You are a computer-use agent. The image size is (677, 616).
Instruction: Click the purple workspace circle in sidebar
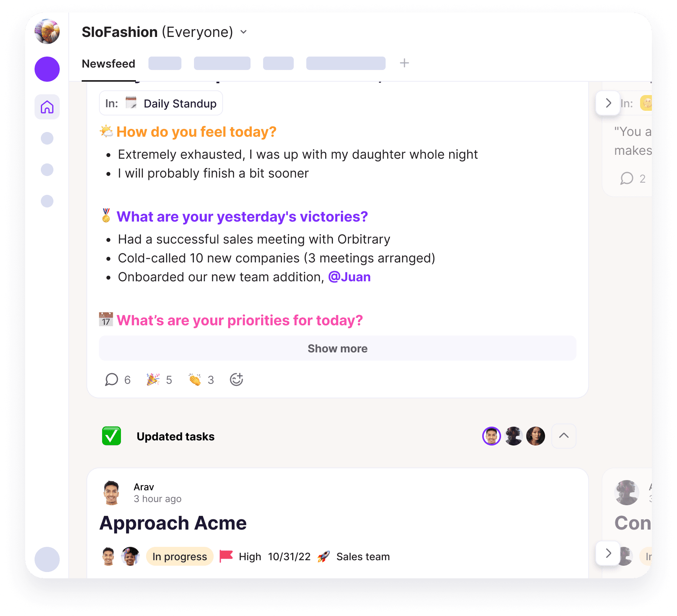pos(47,69)
